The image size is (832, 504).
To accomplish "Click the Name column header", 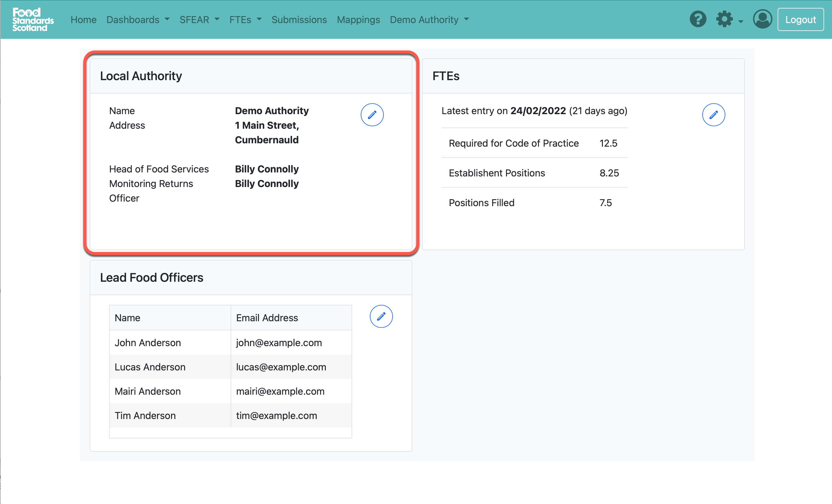I will (170, 318).
